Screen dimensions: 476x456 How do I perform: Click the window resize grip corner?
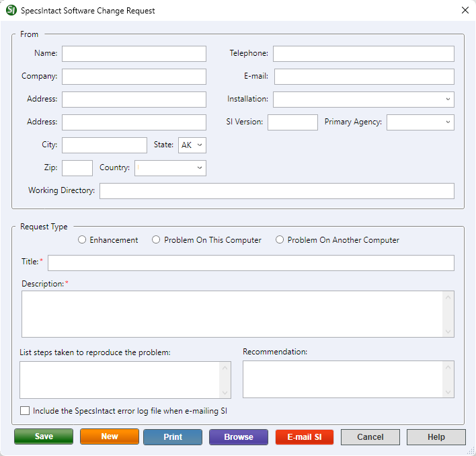pyautogui.click(x=471, y=451)
